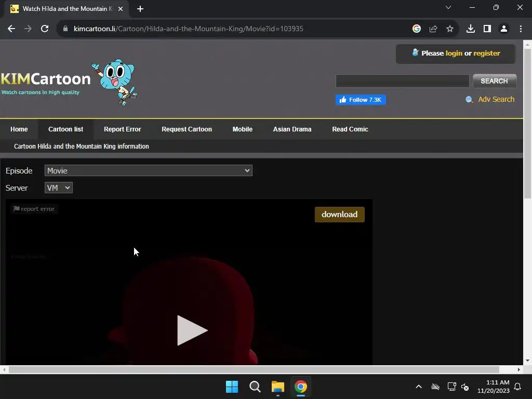Click the download button
The width and height of the screenshot is (532, 399).
[x=340, y=215]
